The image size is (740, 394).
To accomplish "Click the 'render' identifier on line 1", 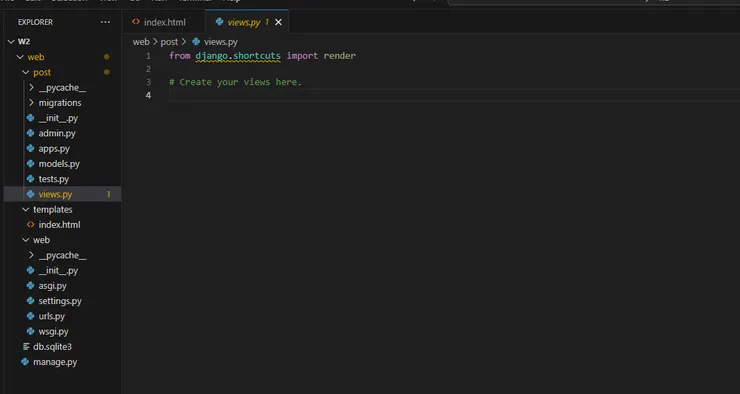I will click(340, 56).
